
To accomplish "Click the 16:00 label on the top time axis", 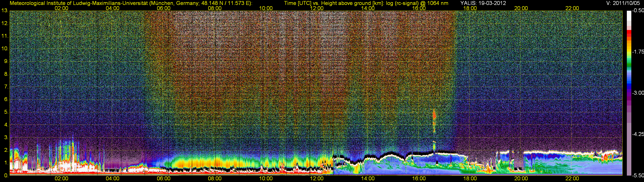I will pyautogui.click(x=419, y=8).
